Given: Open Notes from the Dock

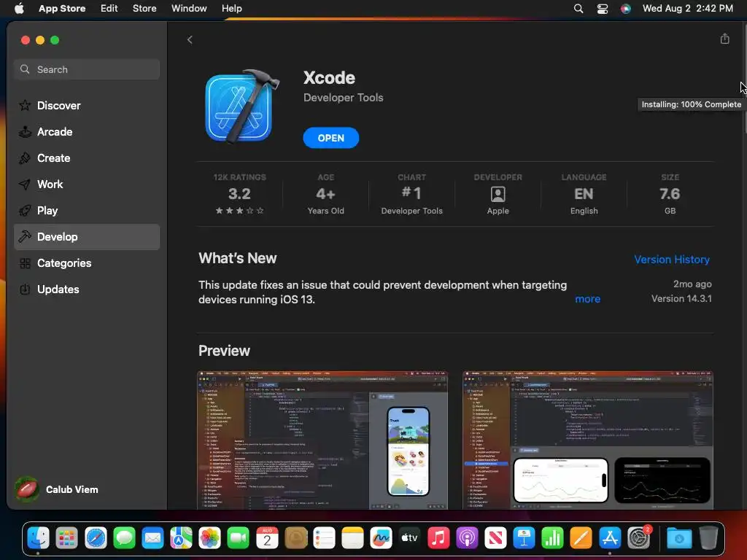Looking at the screenshot, I should tap(352, 538).
